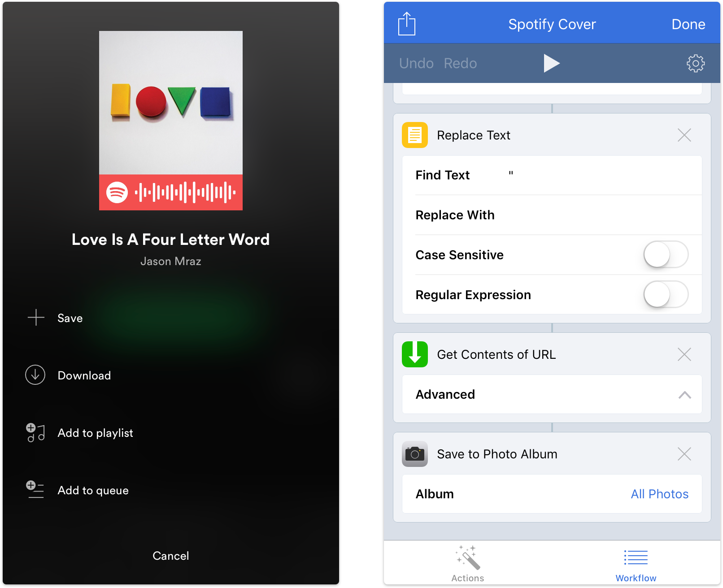Viewport: 723px width, 588px height.
Task: Tap the Album row label
Action: (435, 494)
